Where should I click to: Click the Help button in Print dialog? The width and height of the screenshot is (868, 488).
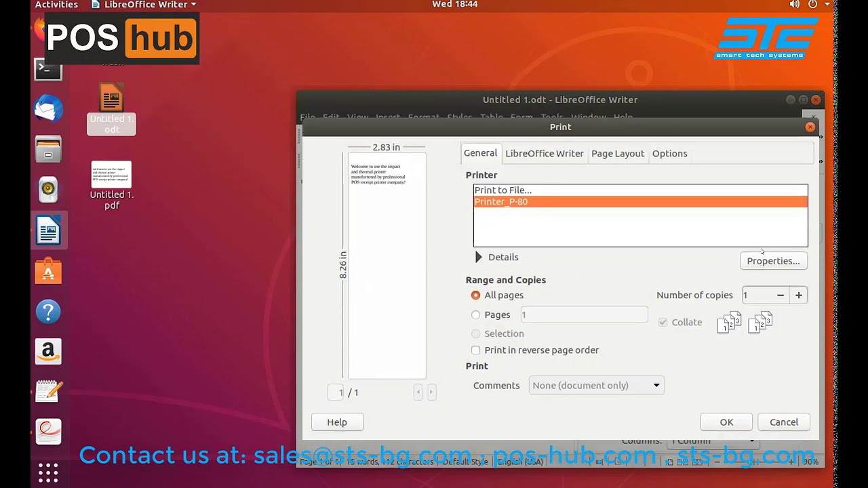tap(337, 422)
